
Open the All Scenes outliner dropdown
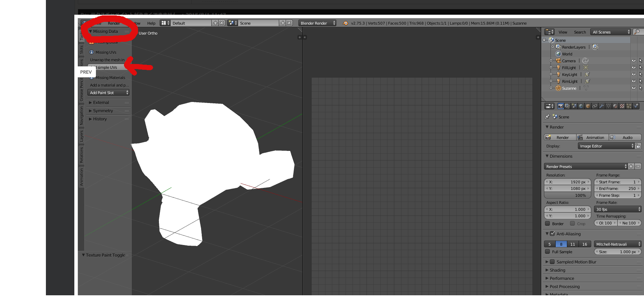[x=610, y=32]
